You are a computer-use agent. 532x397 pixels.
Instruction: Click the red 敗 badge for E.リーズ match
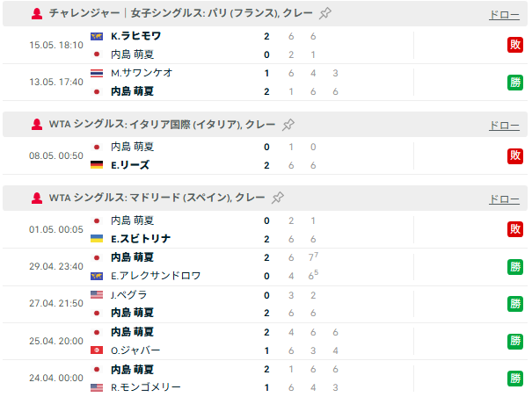515,156
